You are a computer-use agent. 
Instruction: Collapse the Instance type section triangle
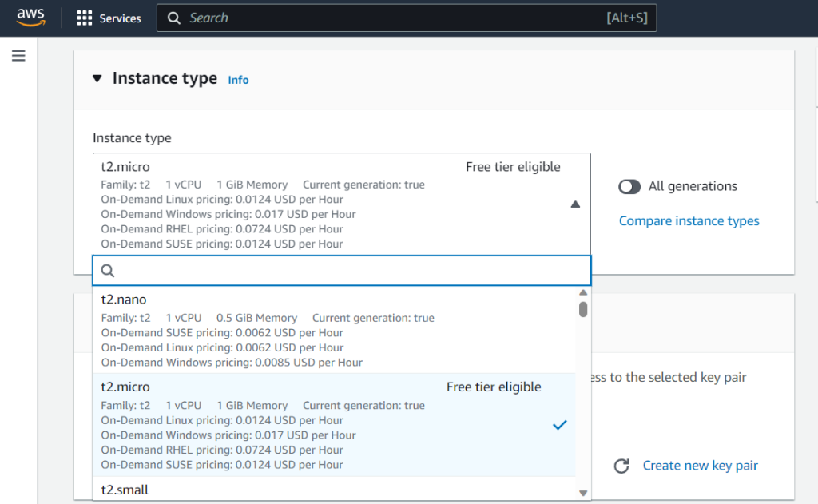(97, 78)
